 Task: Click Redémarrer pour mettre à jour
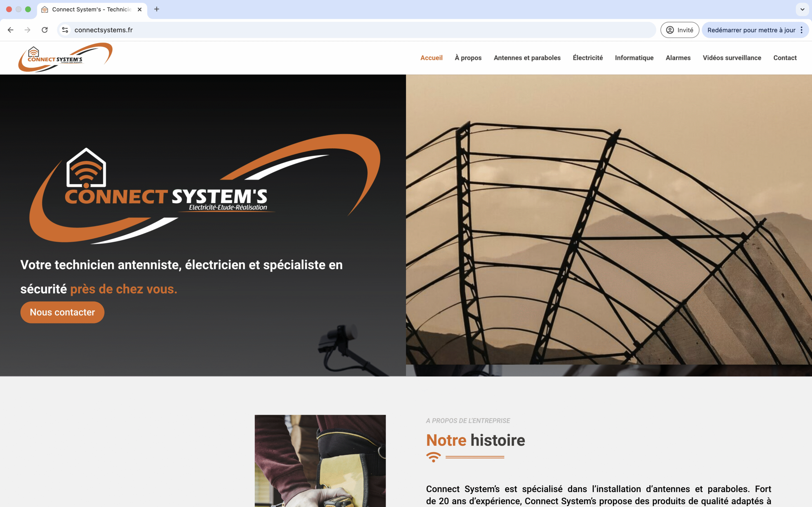751,30
